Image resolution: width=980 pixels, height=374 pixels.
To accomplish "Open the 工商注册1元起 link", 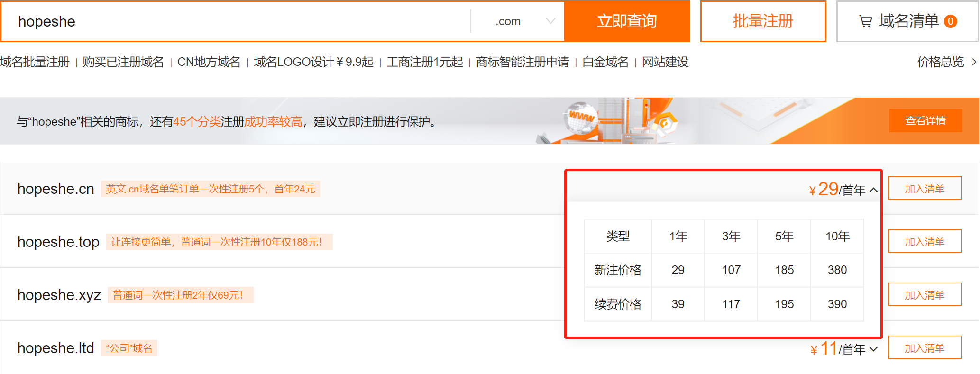I will (425, 62).
